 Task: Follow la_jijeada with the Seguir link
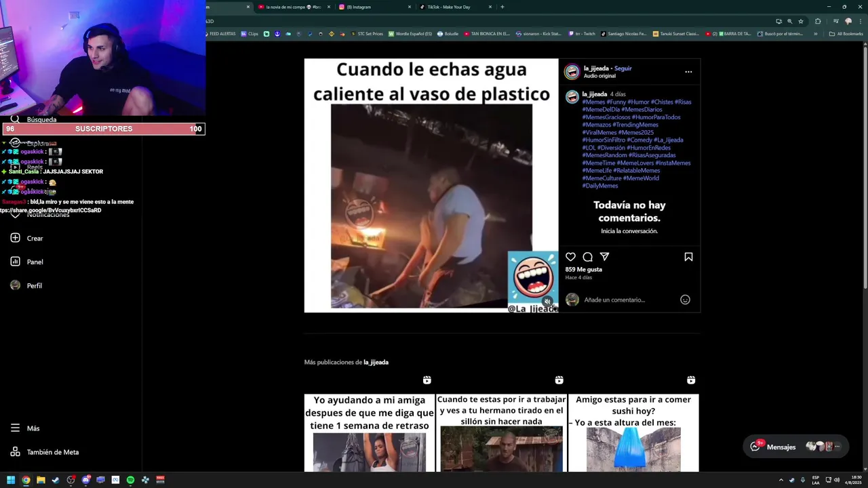(623, 68)
